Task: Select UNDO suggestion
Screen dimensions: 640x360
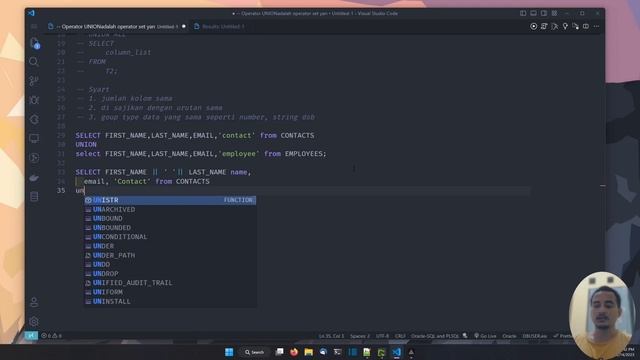Action: click(170, 264)
